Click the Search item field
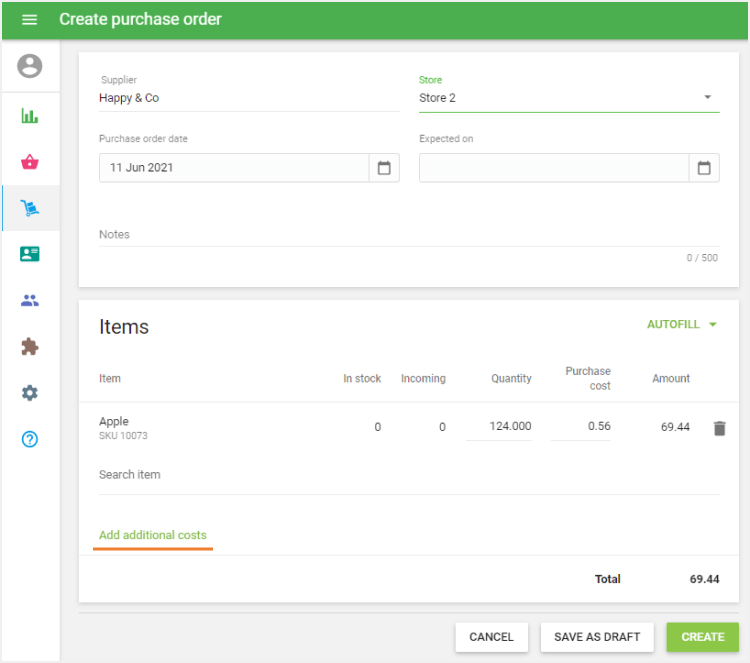The height and width of the screenshot is (663, 750). tap(409, 475)
